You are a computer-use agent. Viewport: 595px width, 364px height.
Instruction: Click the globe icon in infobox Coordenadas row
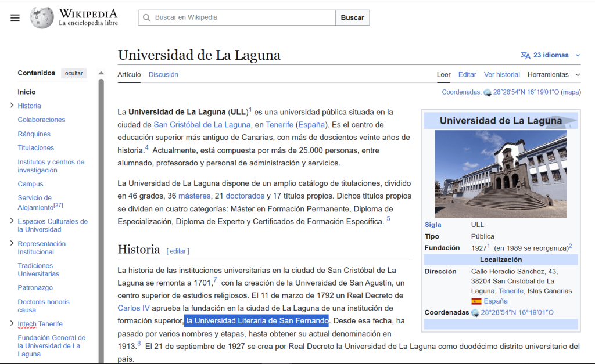point(475,313)
